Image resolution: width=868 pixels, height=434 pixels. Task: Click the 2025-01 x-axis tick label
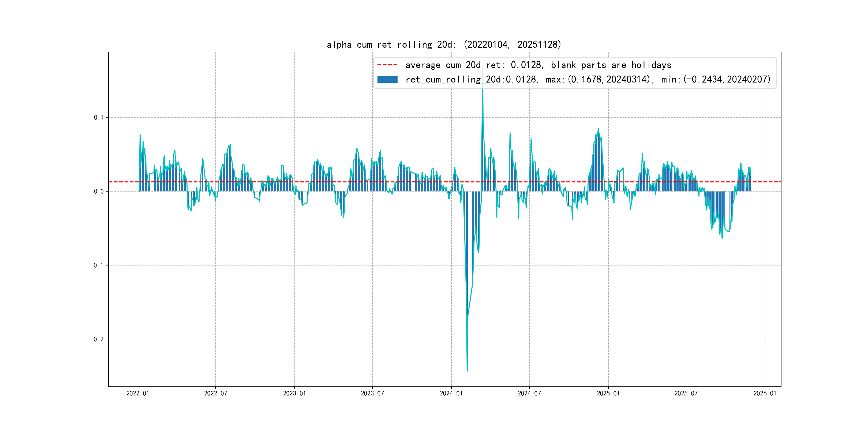tap(608, 393)
